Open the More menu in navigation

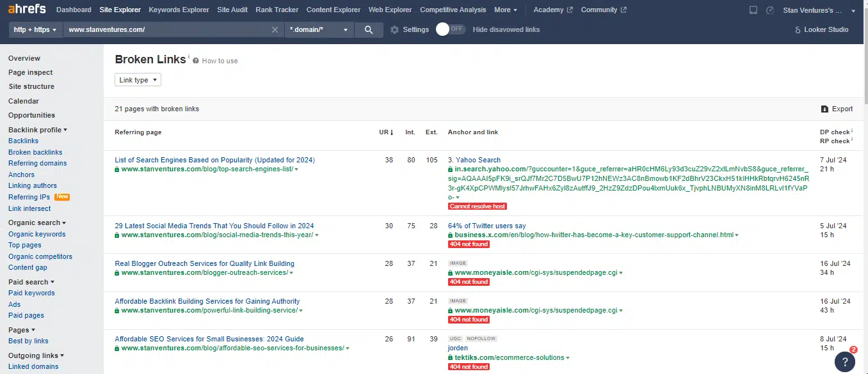tap(505, 10)
